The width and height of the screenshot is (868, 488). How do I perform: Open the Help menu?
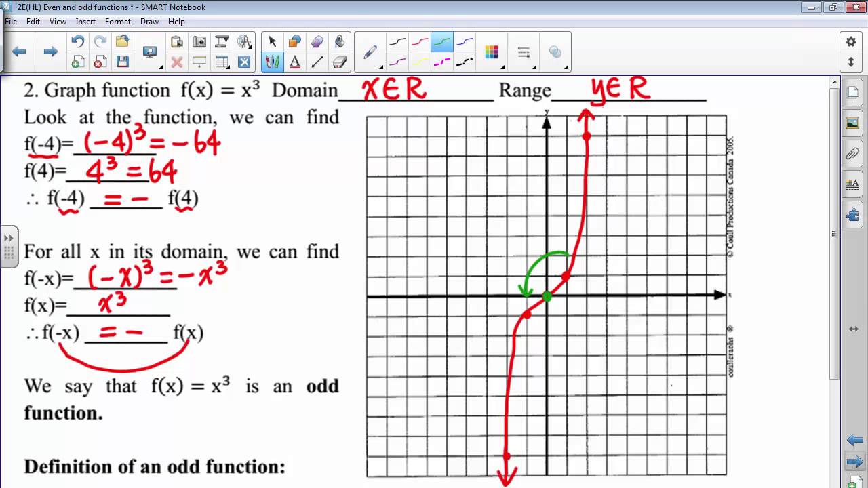[176, 22]
